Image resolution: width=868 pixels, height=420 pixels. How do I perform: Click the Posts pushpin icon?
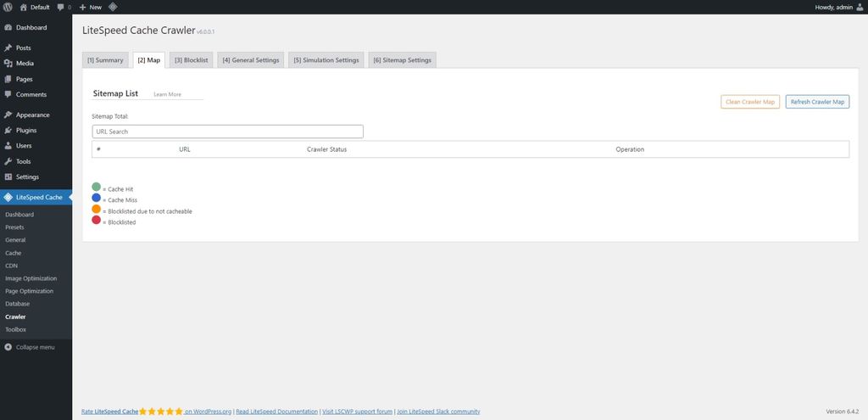click(x=8, y=48)
